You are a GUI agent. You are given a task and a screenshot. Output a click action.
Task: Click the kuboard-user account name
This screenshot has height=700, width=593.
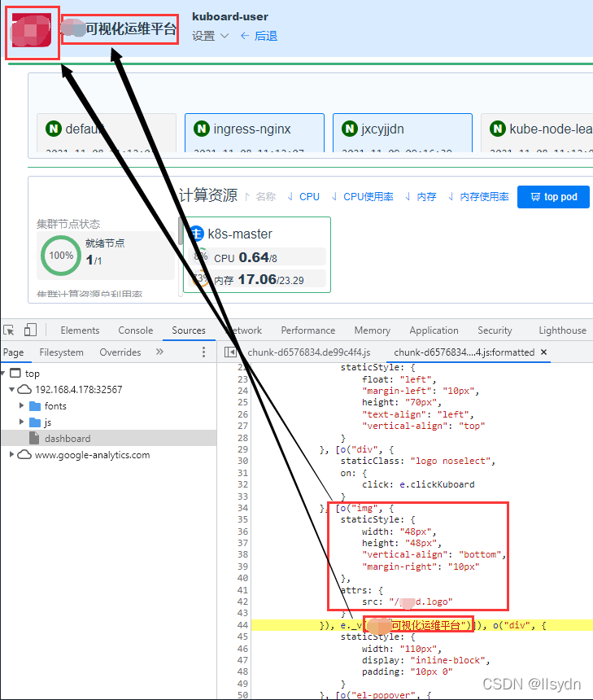coord(229,16)
